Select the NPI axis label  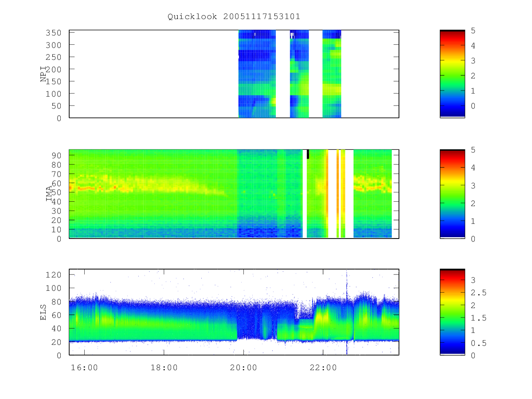tap(43, 74)
